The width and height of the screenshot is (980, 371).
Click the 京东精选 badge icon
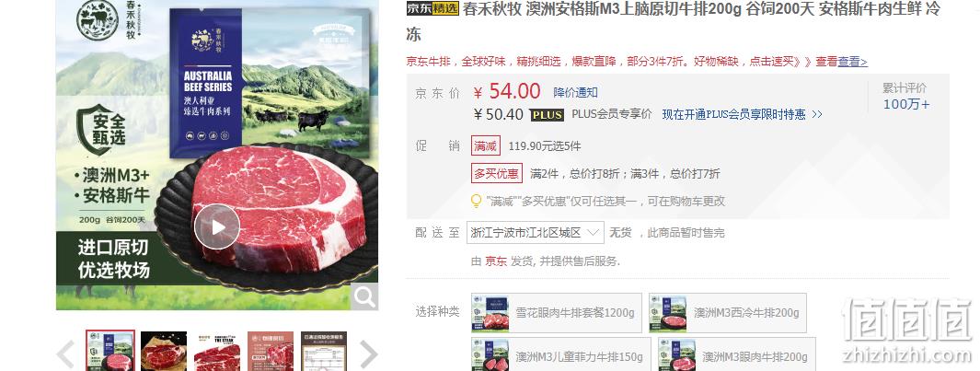tap(432, 8)
